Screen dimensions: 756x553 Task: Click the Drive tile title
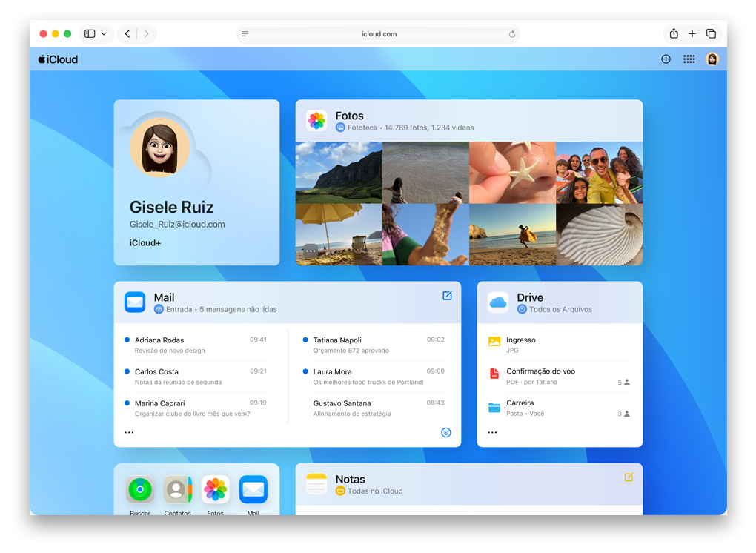pos(530,297)
